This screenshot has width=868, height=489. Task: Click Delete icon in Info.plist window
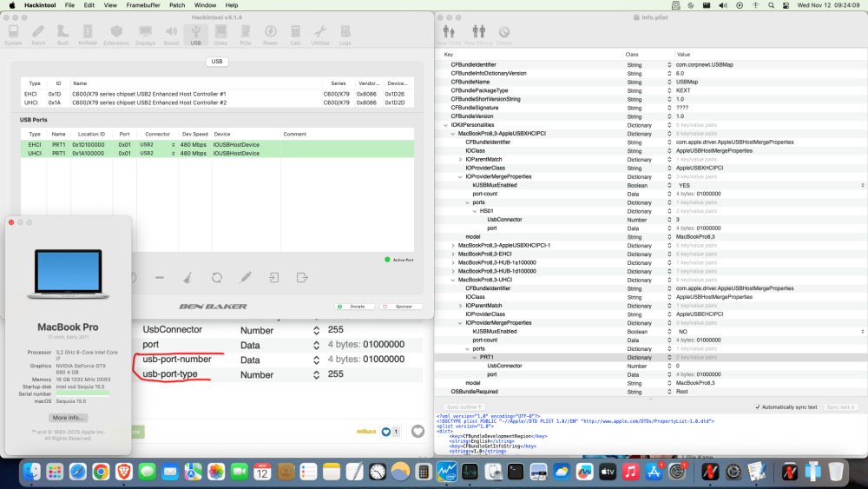(503, 35)
